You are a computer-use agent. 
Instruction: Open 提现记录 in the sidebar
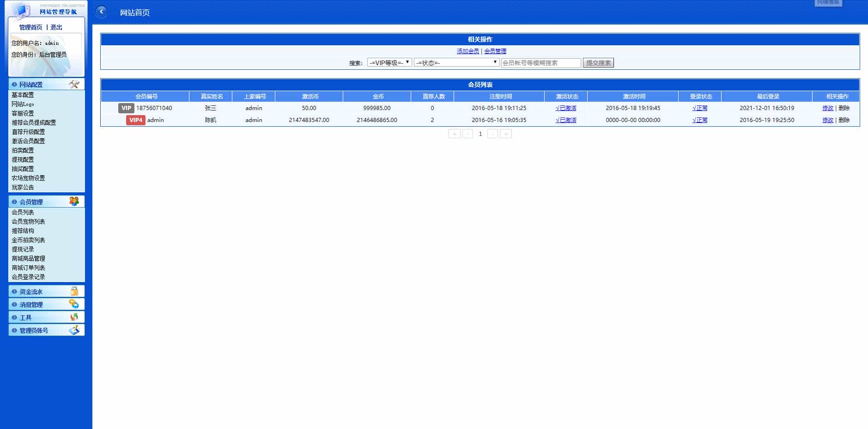[x=23, y=249]
